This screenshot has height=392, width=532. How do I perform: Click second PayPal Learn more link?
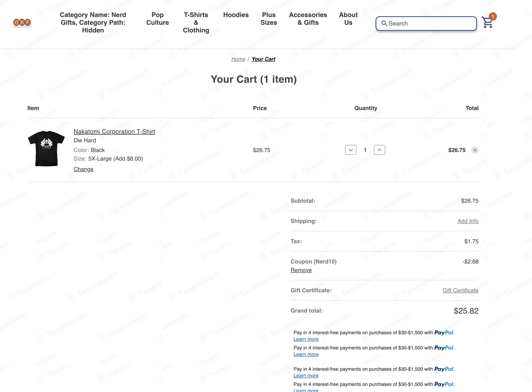pos(306,354)
